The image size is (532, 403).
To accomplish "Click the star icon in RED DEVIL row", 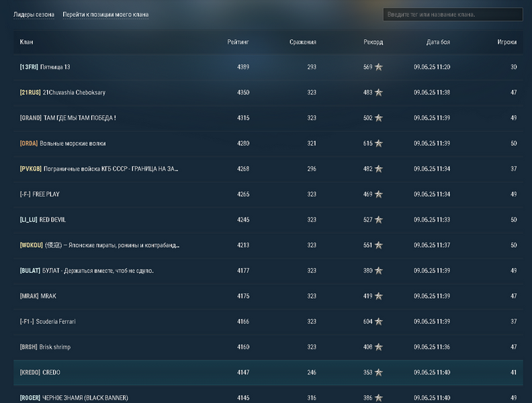I will click(x=379, y=220).
